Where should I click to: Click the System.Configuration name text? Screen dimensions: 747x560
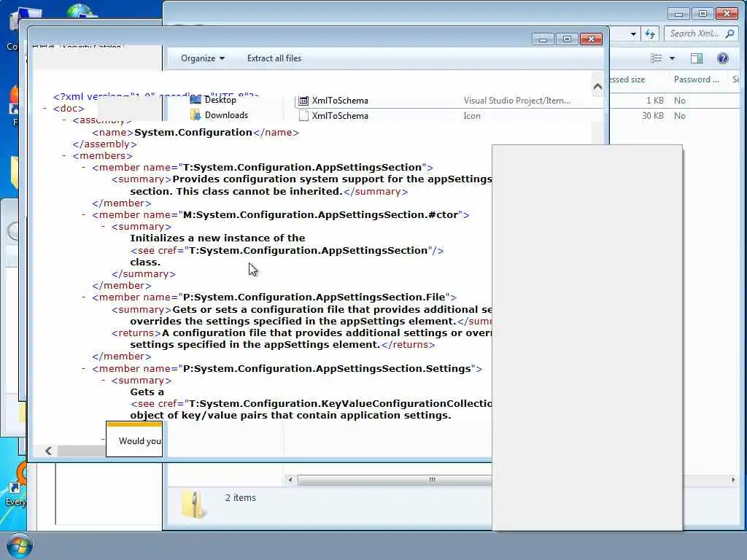pos(193,133)
